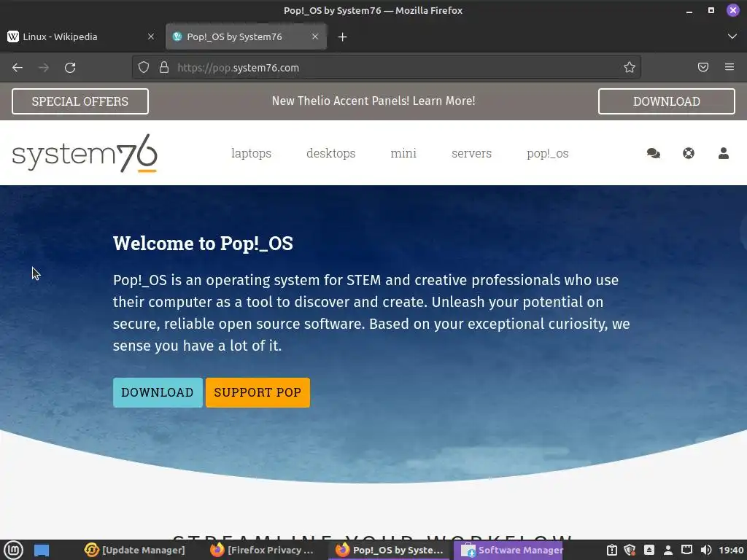This screenshot has width=747, height=560.
Task: Reload the current page
Action: (70, 68)
